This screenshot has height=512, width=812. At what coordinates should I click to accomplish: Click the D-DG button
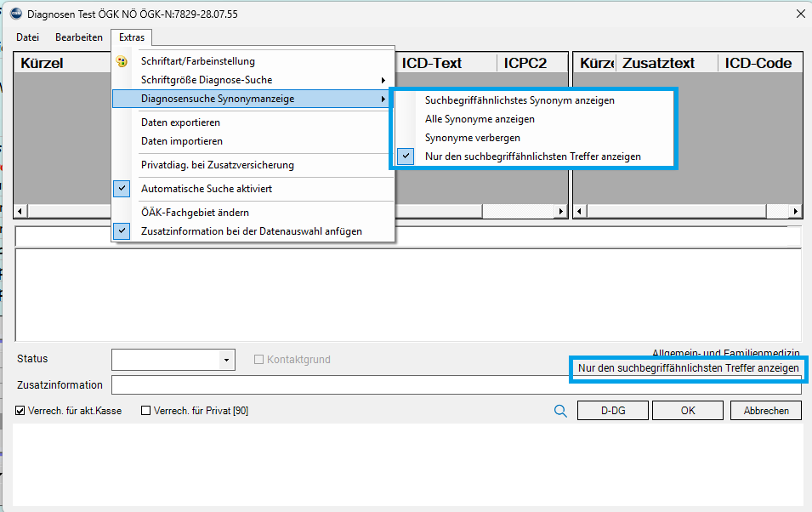pos(612,411)
